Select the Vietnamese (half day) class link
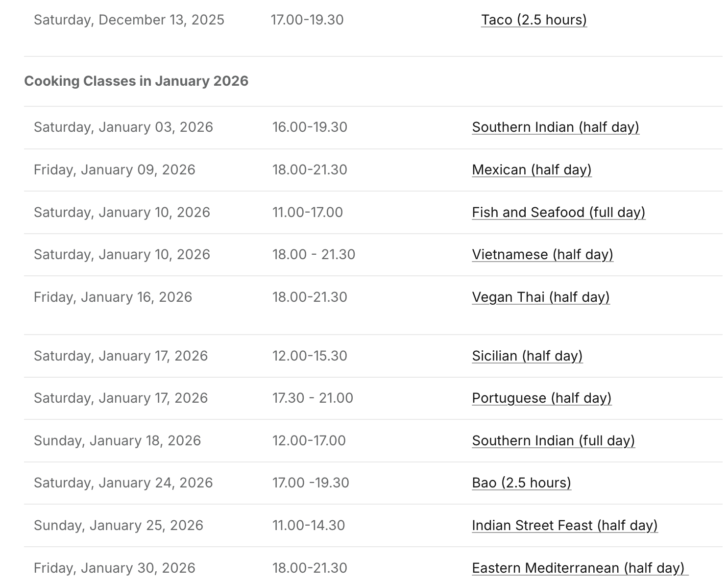The height and width of the screenshot is (582, 728). [542, 254]
